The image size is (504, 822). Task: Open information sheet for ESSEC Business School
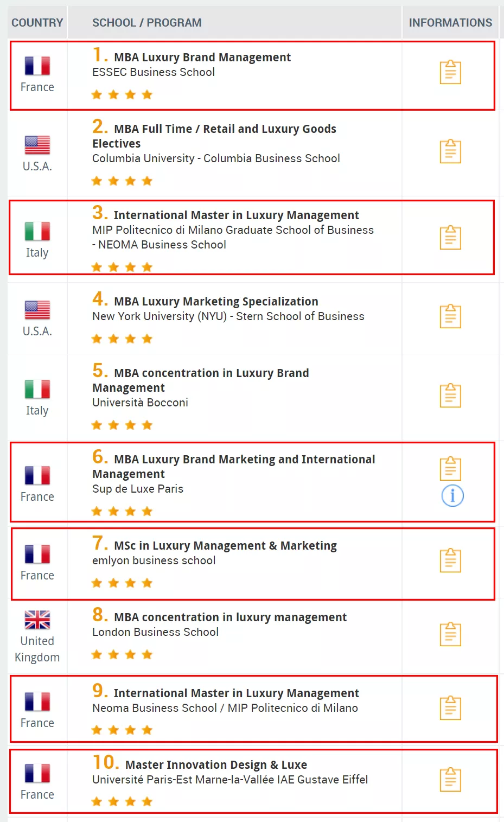coord(450,72)
